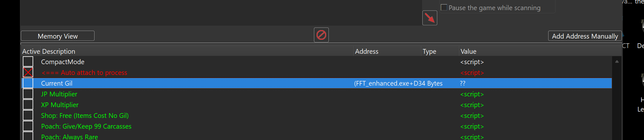The height and width of the screenshot is (140, 644).
Task: Click the red clear address list icon
Action: 321,35
